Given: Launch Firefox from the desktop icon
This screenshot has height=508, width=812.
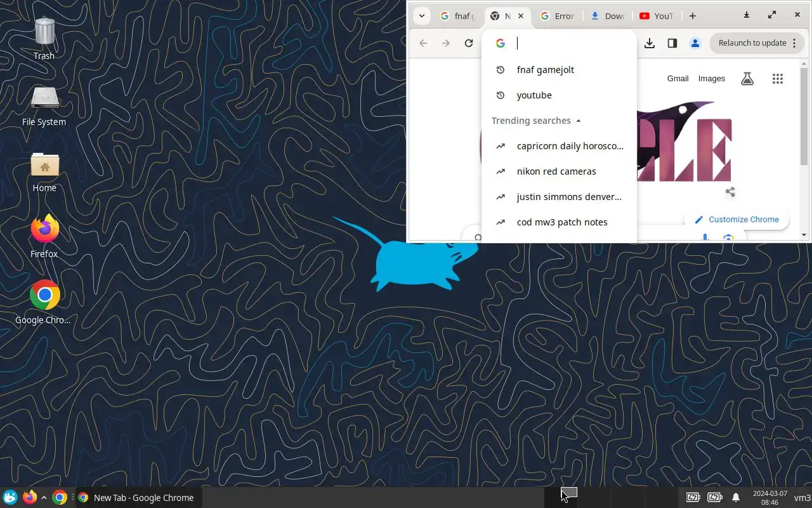Looking at the screenshot, I should [44, 236].
